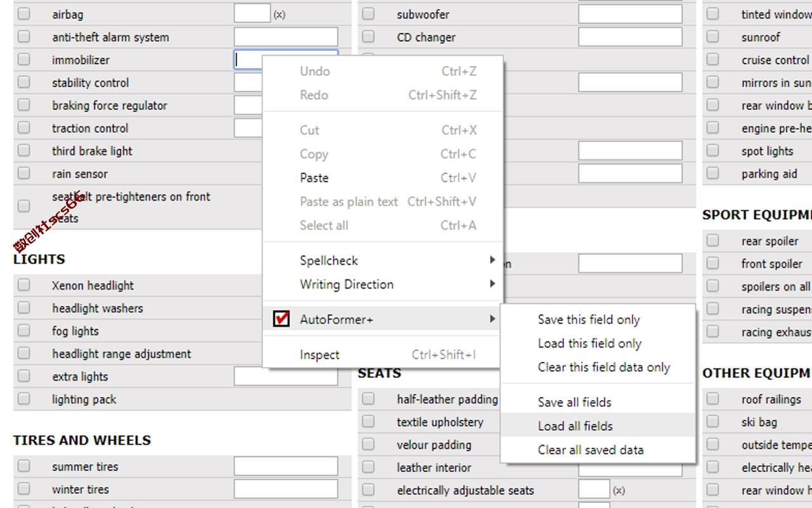Check the stability control option
This screenshot has width=812, height=508.
point(23,82)
